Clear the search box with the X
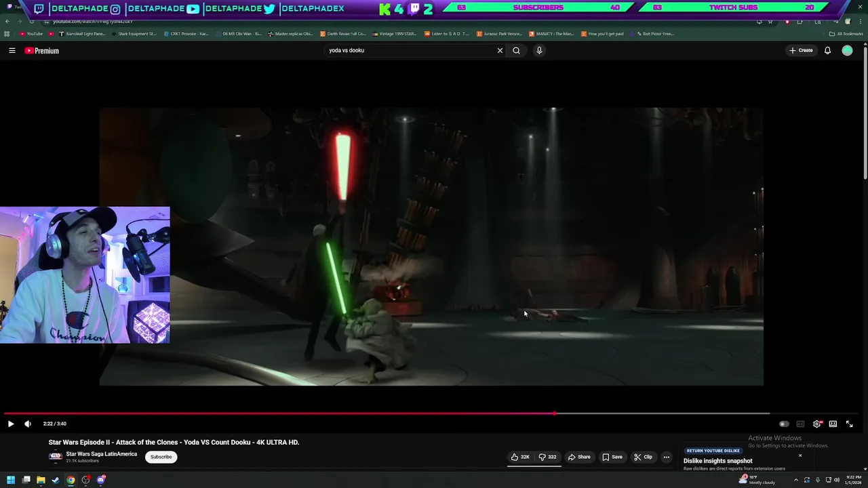 [x=500, y=50]
